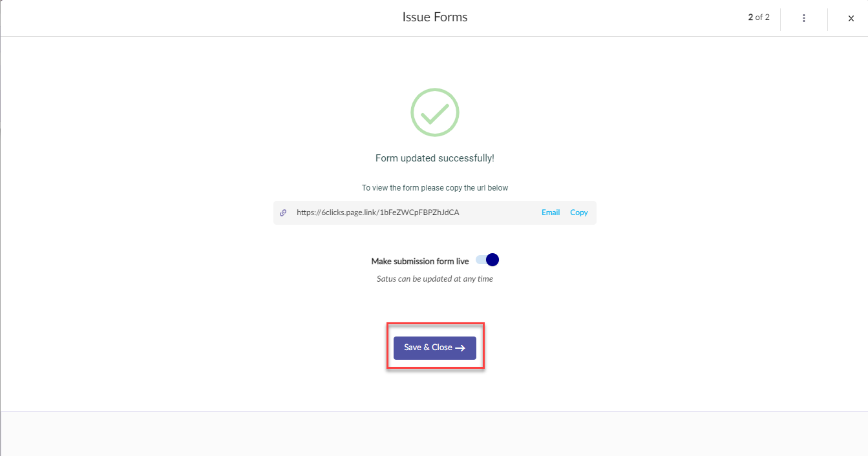868x456 pixels.
Task: Close the Issue Forms dialog
Action: [851, 19]
